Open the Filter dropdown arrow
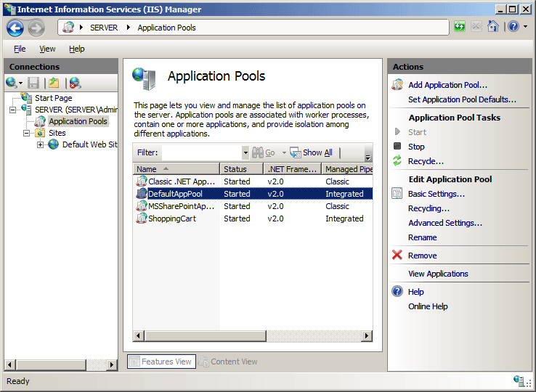This screenshot has height=392, width=536. coord(245,153)
